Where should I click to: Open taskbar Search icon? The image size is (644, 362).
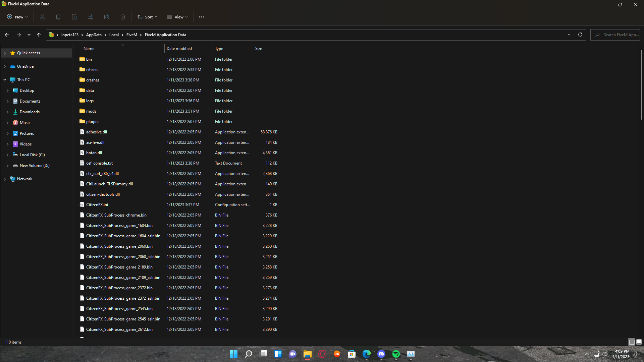(x=249, y=354)
